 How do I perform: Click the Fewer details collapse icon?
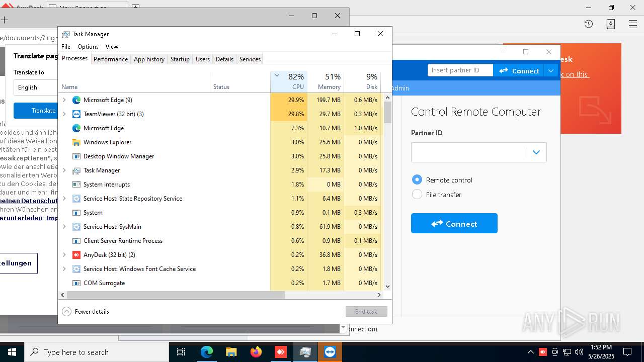click(66, 311)
